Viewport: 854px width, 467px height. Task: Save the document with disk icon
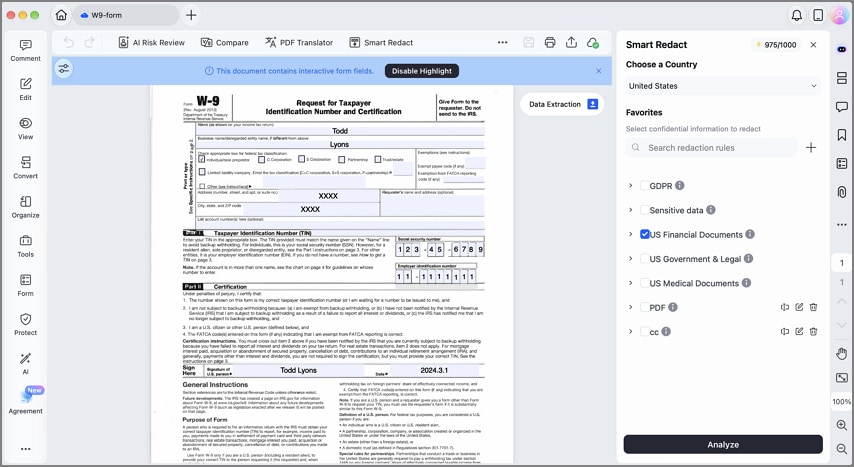[x=528, y=43]
